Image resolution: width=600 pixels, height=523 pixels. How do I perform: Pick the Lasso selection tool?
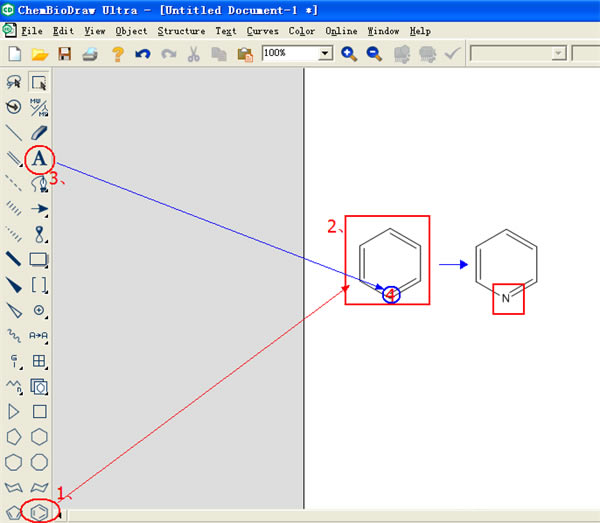14,83
